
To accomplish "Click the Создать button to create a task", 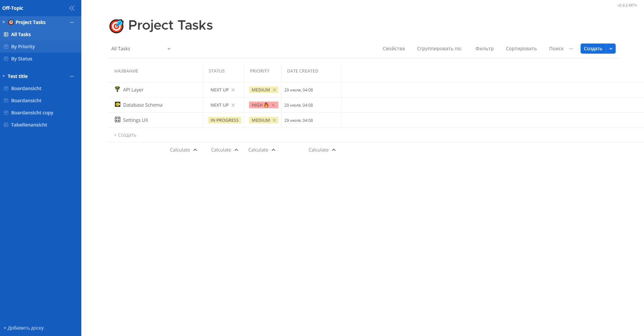I will tap(592, 49).
